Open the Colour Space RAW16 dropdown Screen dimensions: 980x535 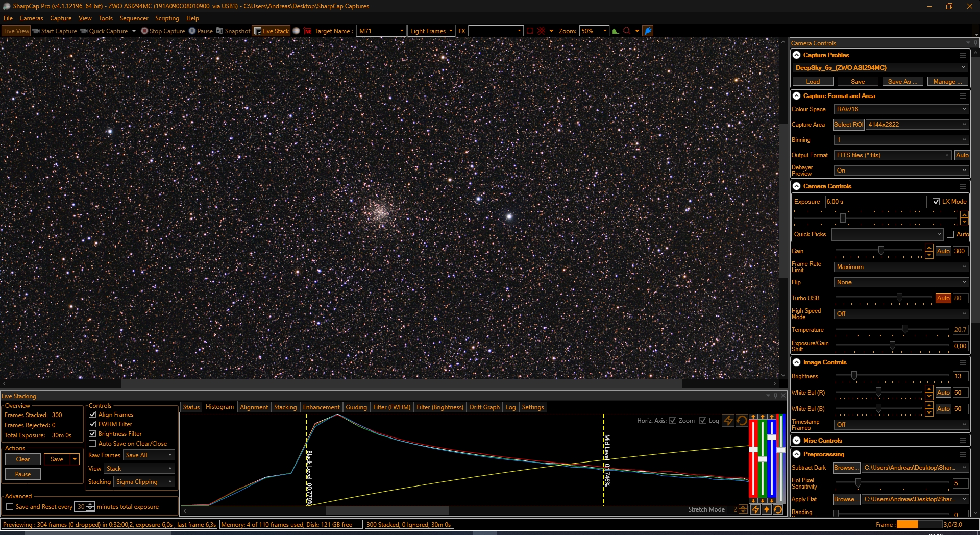tap(901, 109)
